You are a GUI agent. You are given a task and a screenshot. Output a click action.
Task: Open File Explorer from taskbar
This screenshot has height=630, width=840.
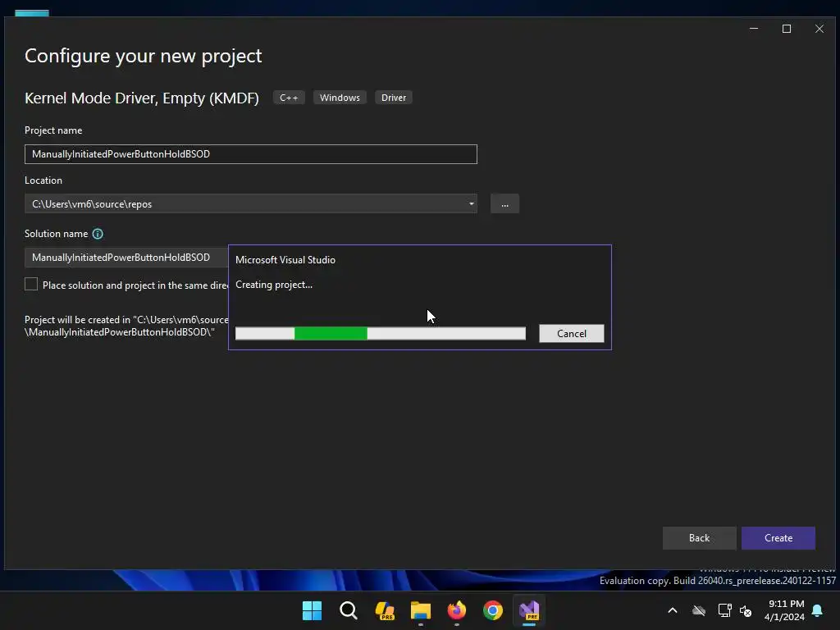(421, 610)
